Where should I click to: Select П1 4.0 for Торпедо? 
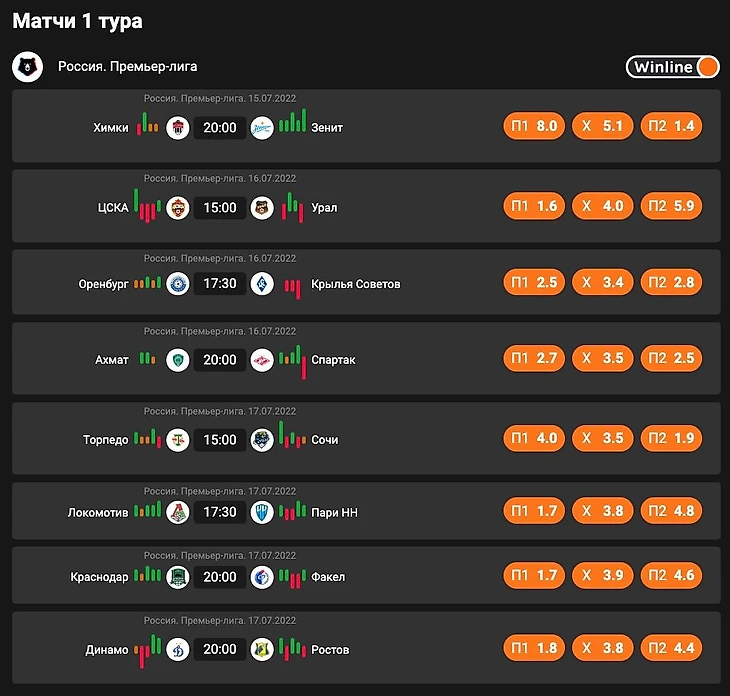click(534, 439)
